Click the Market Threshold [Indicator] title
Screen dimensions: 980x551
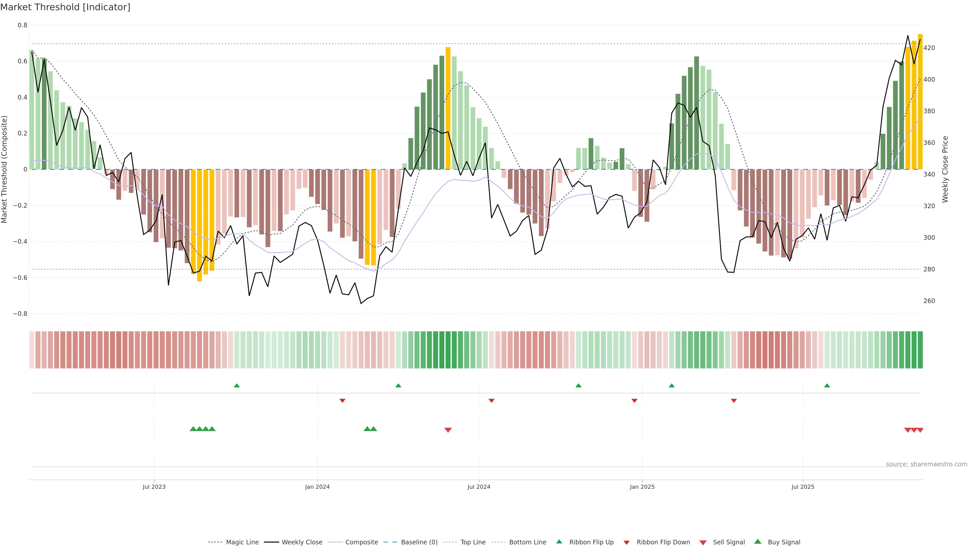[x=65, y=7]
